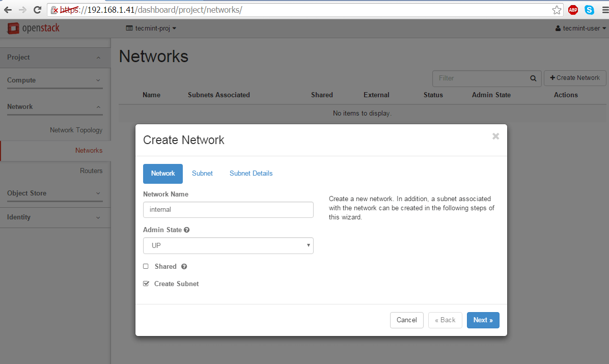Switch to the Subnet tab
Screen dimensions: 609x364
pos(202,174)
